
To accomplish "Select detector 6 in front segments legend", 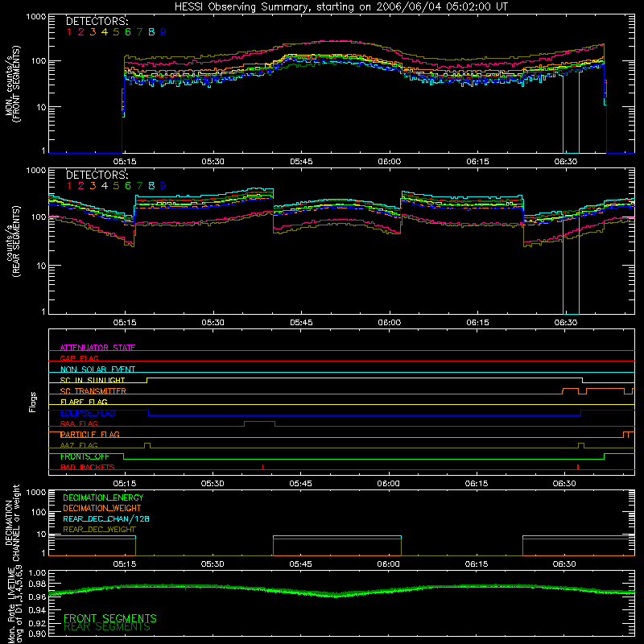I will click(128, 32).
